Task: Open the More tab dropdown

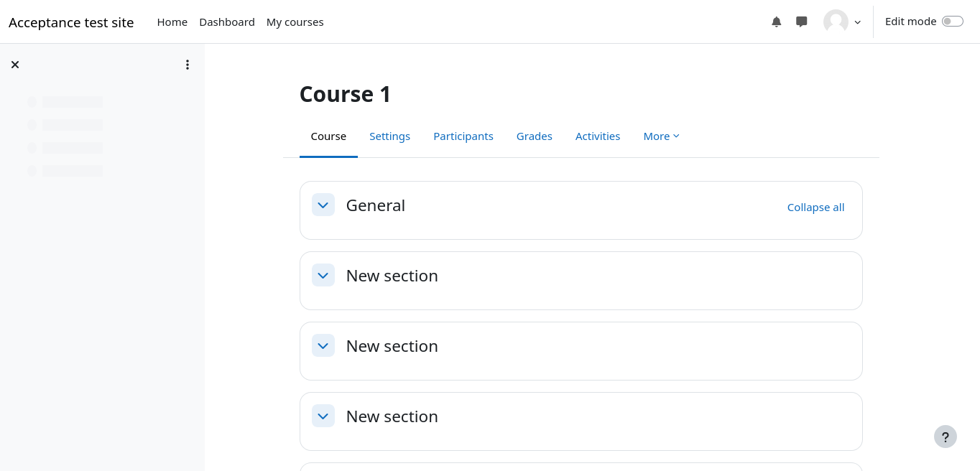Action: tap(661, 136)
